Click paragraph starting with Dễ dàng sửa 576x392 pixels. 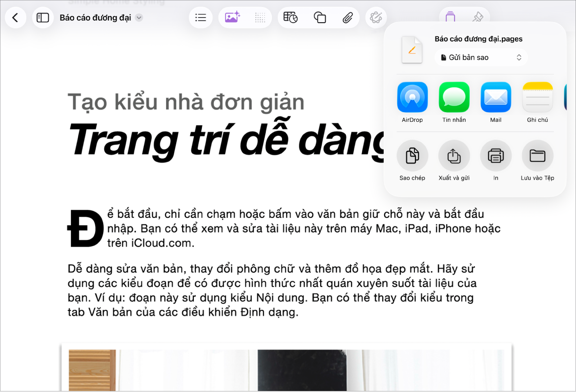[272, 290]
